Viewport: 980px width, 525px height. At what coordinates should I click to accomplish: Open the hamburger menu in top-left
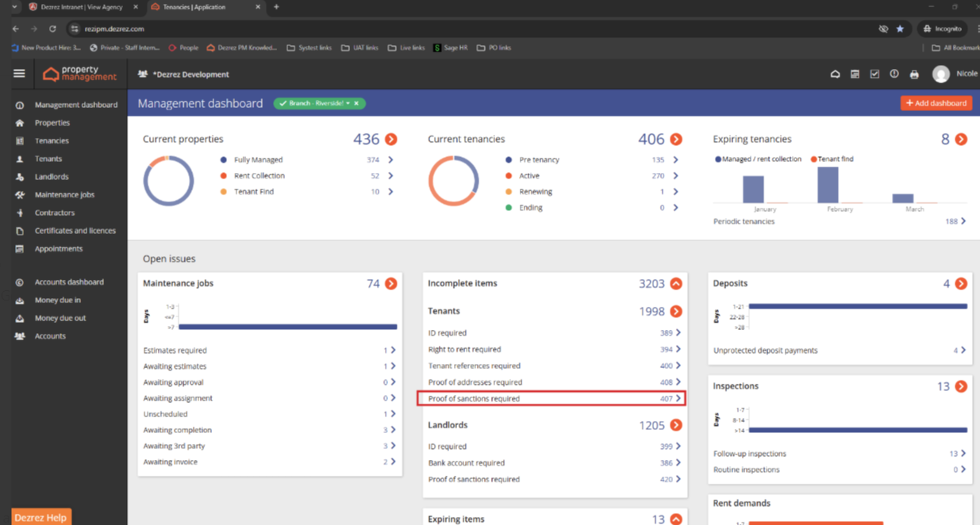(19, 74)
